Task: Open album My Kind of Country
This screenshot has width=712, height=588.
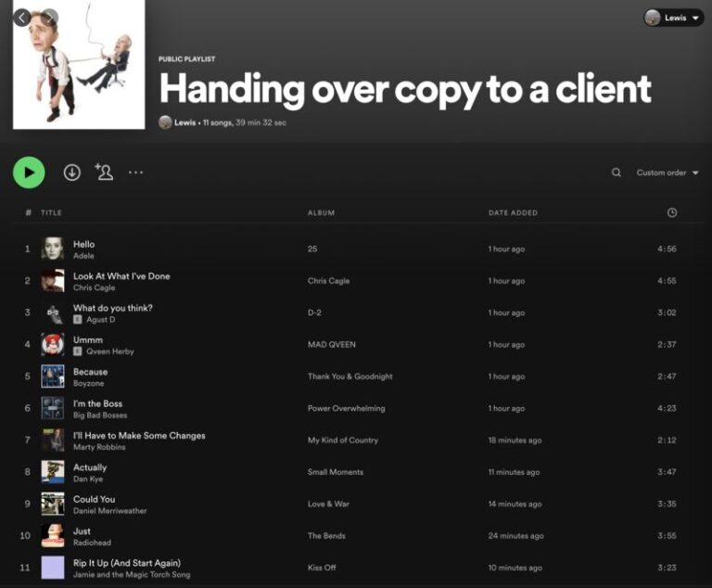Action: [x=343, y=440]
